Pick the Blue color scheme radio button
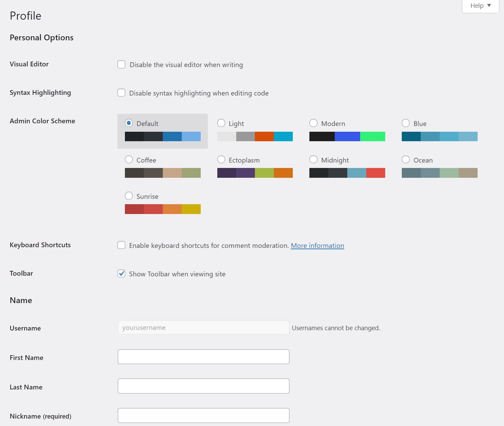 click(406, 123)
